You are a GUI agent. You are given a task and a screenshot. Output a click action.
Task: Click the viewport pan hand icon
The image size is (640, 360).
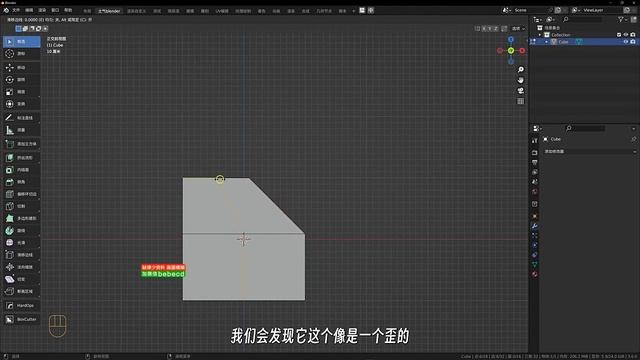pyautogui.click(x=521, y=80)
